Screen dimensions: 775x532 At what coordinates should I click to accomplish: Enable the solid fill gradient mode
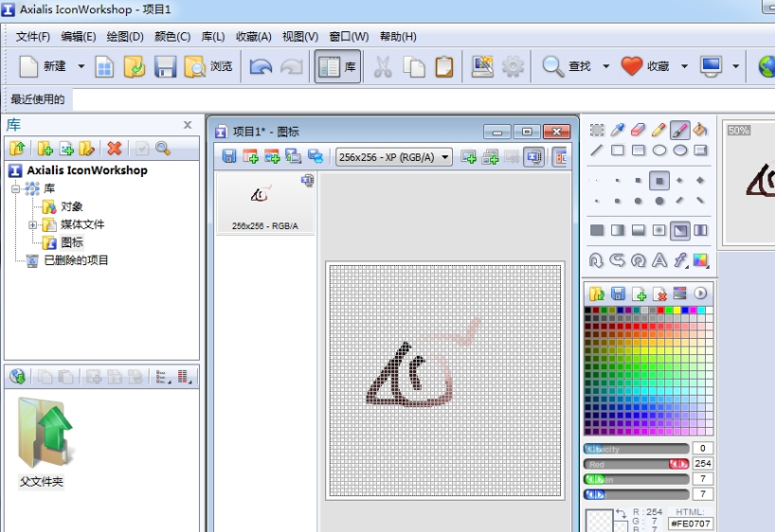click(x=597, y=230)
